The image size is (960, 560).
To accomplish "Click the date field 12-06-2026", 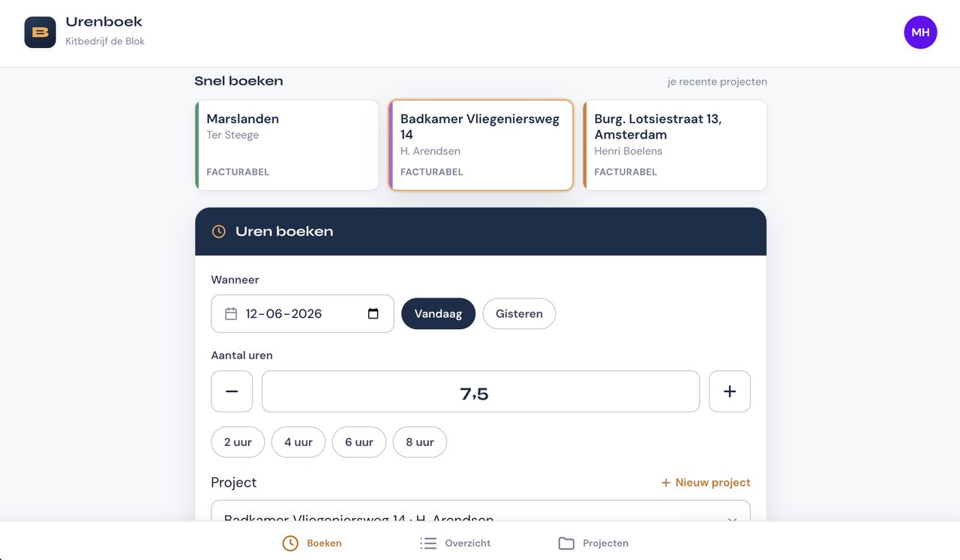I will click(302, 313).
